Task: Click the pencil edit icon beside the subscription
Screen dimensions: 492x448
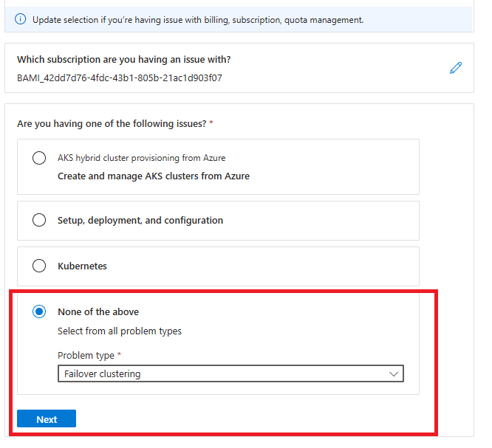Action: pos(456,68)
